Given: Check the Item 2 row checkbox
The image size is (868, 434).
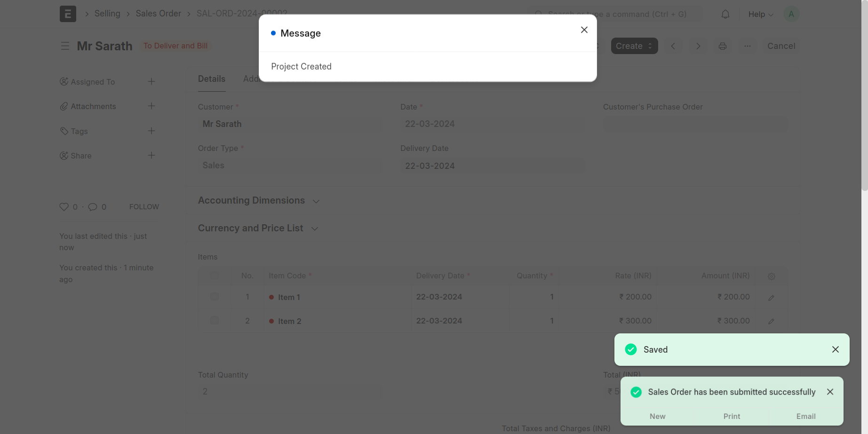Looking at the screenshot, I should pyautogui.click(x=215, y=321).
